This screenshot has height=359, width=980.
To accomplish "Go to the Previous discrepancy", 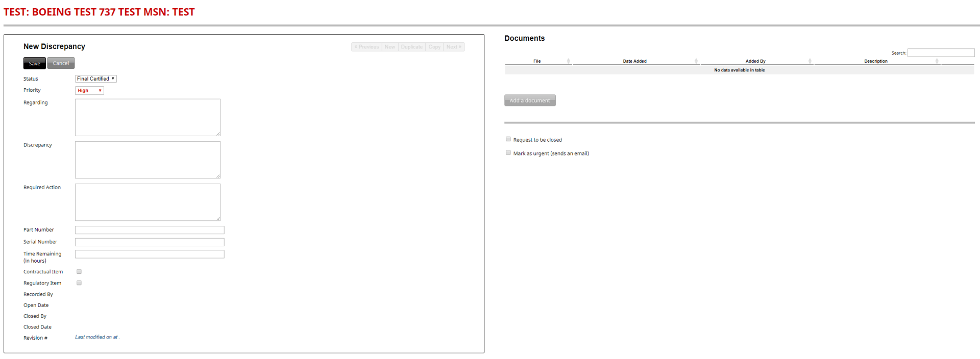I will 366,47.
